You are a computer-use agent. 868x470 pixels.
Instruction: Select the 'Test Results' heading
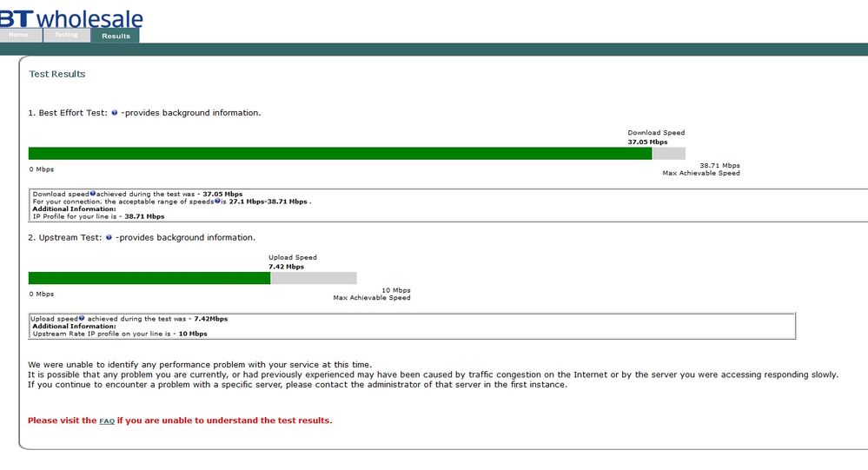tap(57, 74)
